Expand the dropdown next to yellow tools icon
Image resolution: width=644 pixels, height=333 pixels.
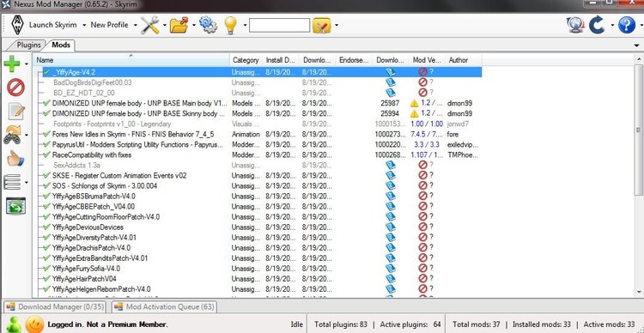click(x=337, y=25)
